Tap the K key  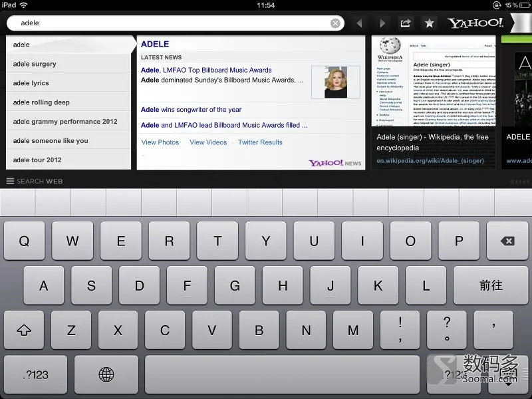378,285
